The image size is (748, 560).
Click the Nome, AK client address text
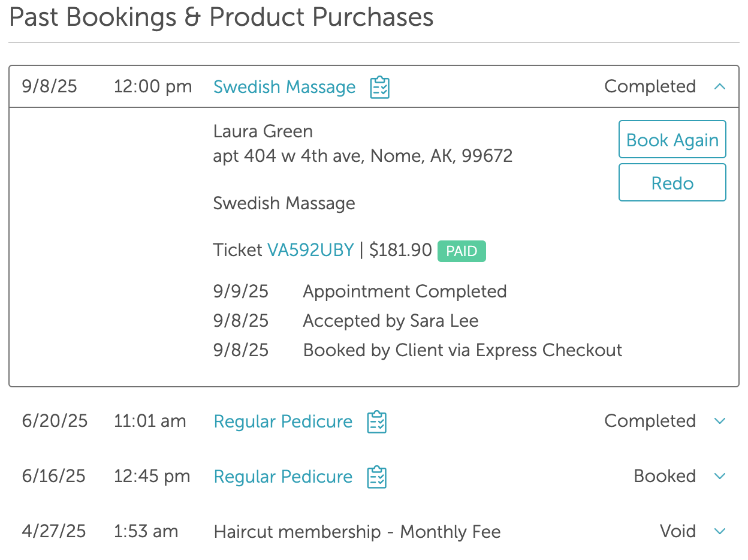363,156
